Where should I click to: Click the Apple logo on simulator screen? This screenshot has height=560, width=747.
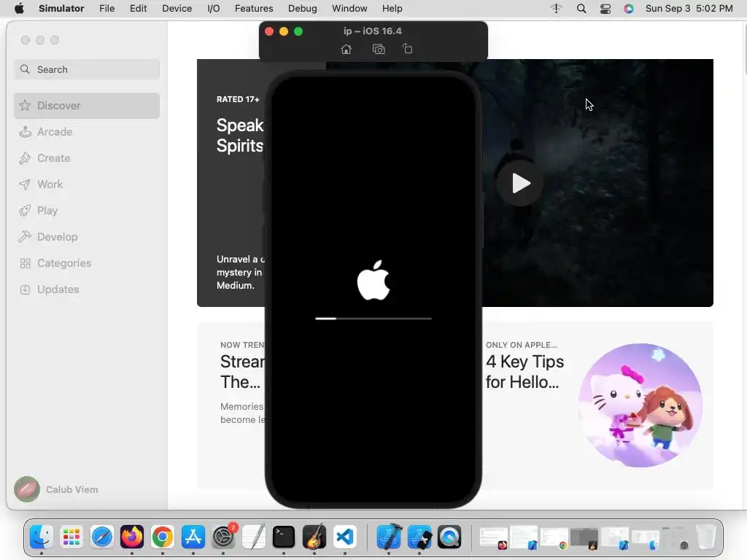(373, 280)
